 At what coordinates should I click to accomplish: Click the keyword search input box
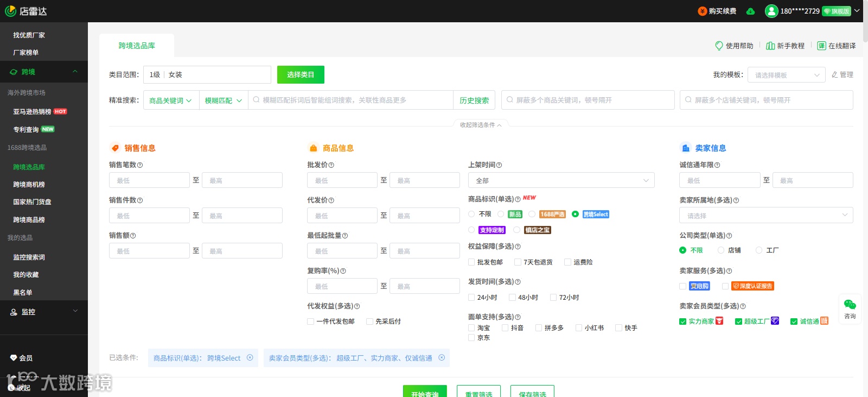tap(351, 100)
